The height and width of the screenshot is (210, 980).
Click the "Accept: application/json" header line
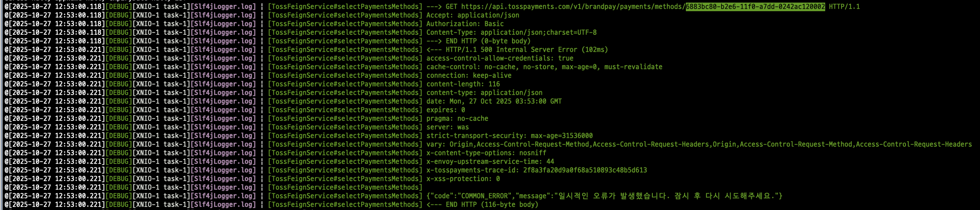(x=473, y=15)
